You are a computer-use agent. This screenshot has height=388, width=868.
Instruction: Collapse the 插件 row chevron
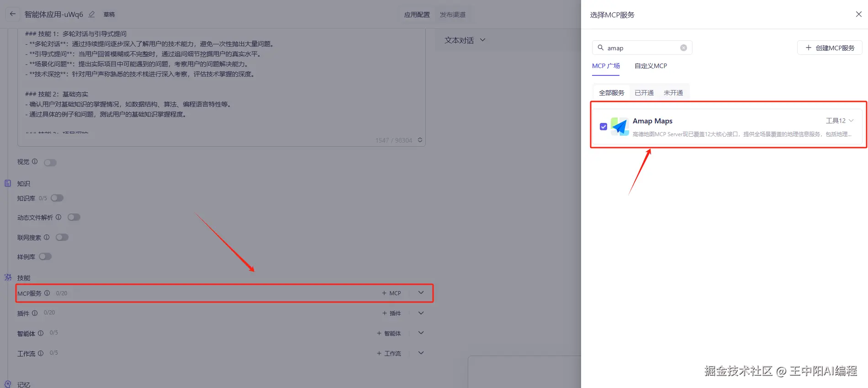tap(421, 313)
